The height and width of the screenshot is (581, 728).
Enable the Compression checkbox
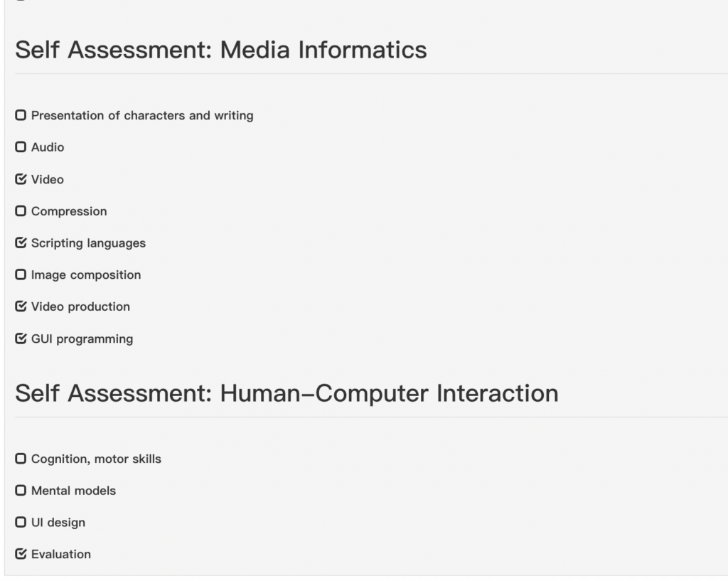point(21,211)
